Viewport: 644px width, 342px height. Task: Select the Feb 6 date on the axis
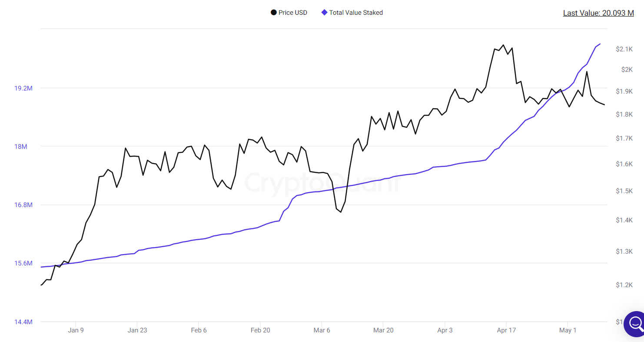point(199,330)
